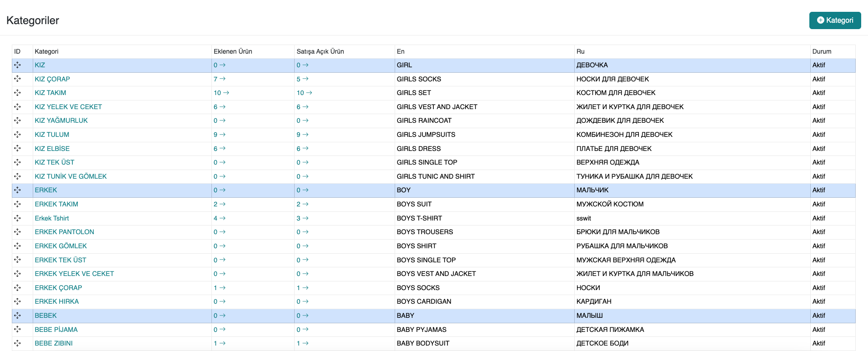868x351 pixels.
Task: Click the move icon next to BEBE ZIBINI
Action: point(17,343)
